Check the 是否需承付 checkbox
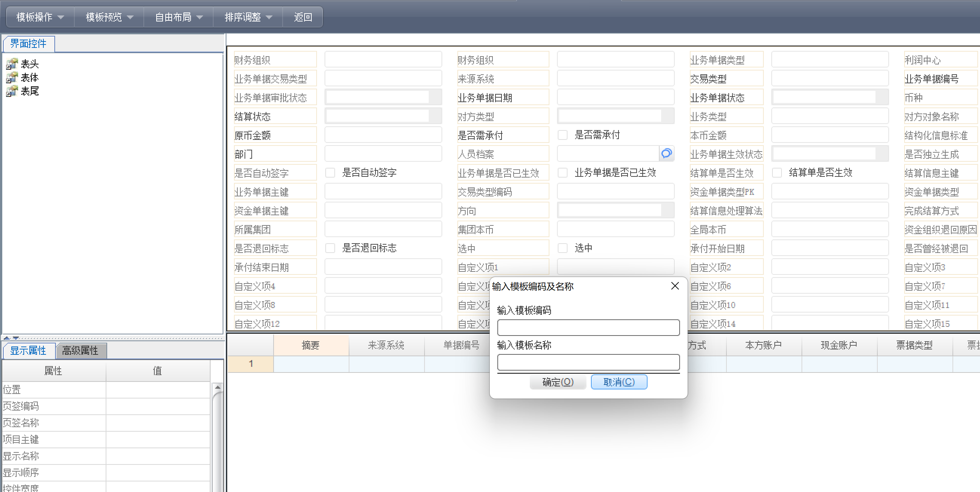 click(x=562, y=135)
